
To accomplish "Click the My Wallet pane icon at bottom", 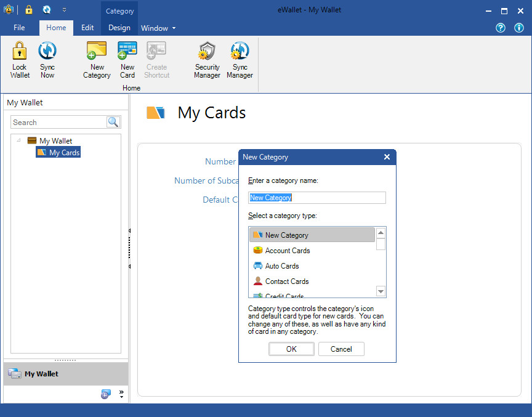I will pos(15,373).
